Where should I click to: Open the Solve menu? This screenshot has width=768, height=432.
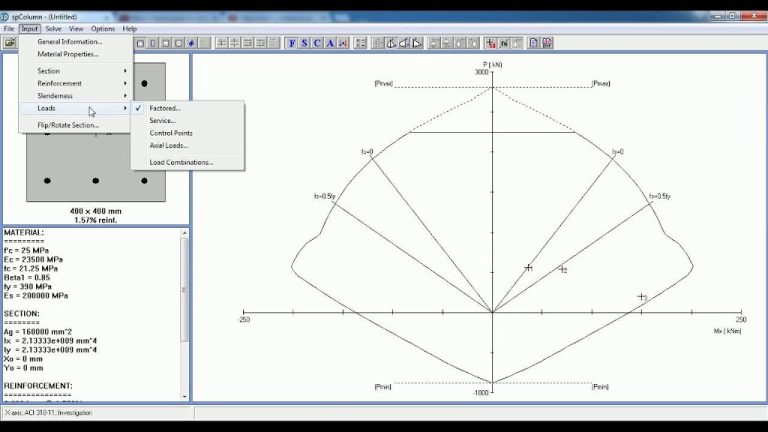(x=53, y=29)
